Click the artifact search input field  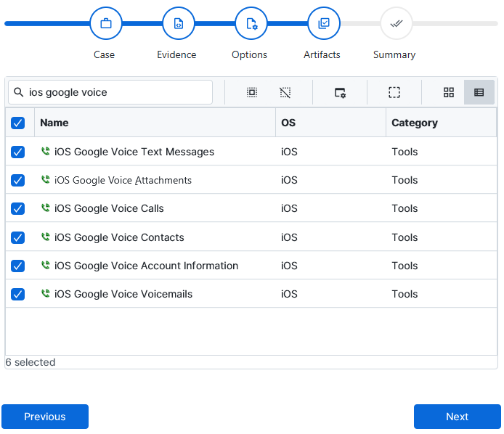pos(110,92)
